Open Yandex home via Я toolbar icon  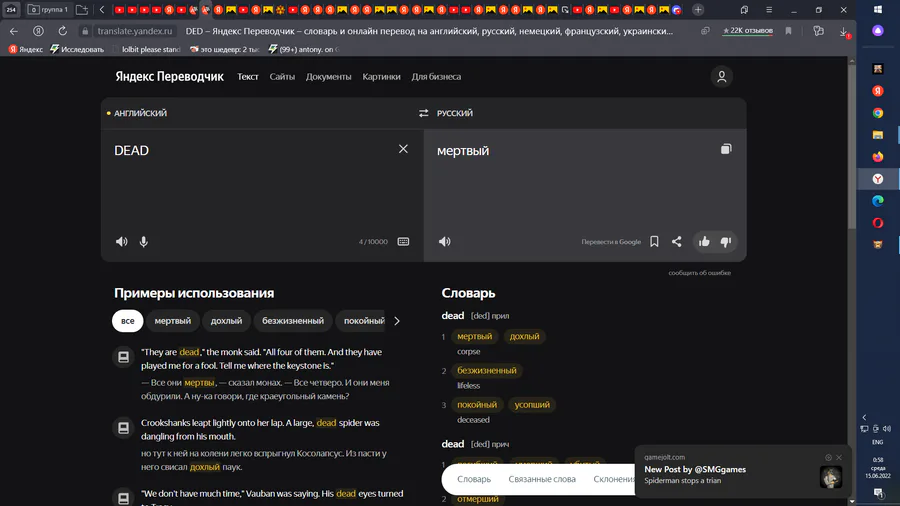[38, 31]
